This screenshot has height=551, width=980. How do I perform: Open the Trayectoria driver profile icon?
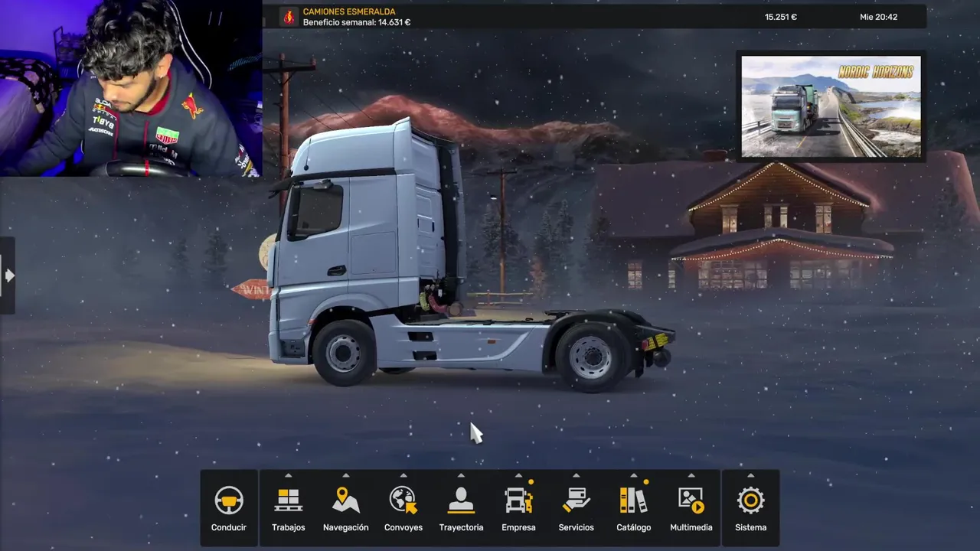461,501
